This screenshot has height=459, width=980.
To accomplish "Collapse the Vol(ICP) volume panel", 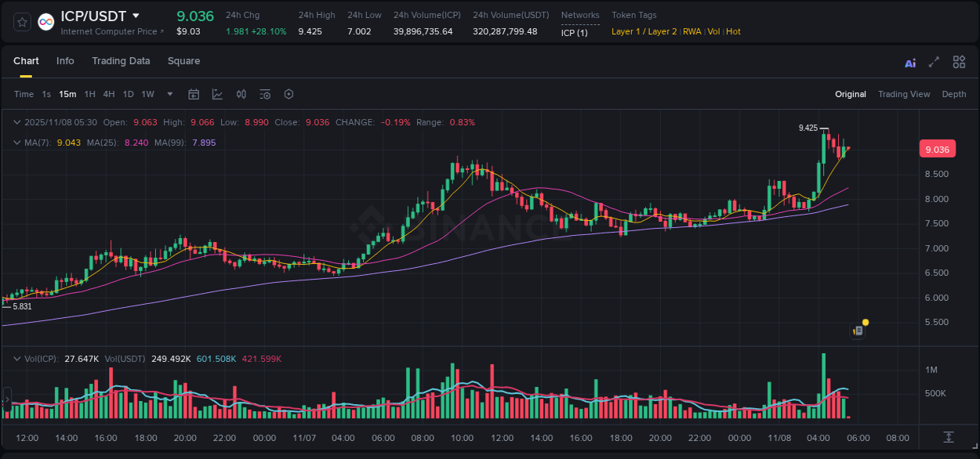I will click(x=16, y=358).
